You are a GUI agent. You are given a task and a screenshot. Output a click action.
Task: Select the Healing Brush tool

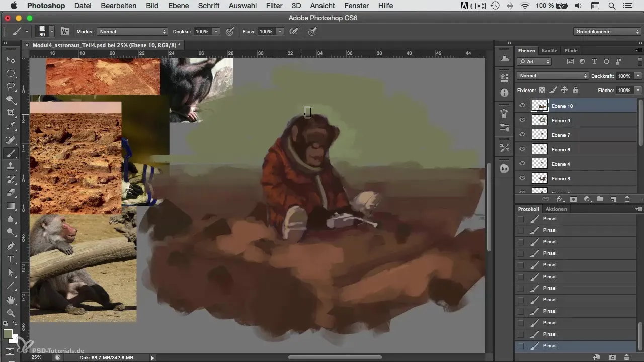(x=10, y=140)
